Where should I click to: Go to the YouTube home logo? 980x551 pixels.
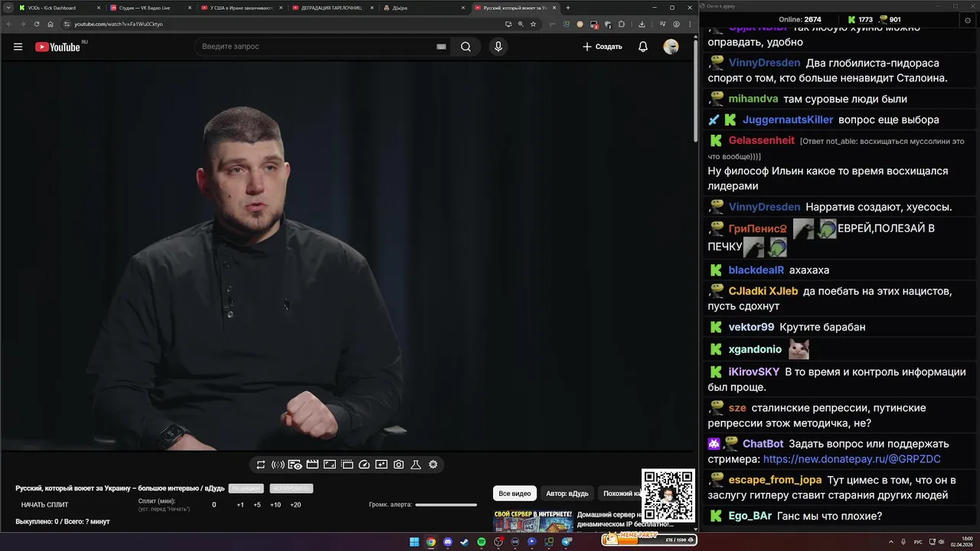pos(58,47)
